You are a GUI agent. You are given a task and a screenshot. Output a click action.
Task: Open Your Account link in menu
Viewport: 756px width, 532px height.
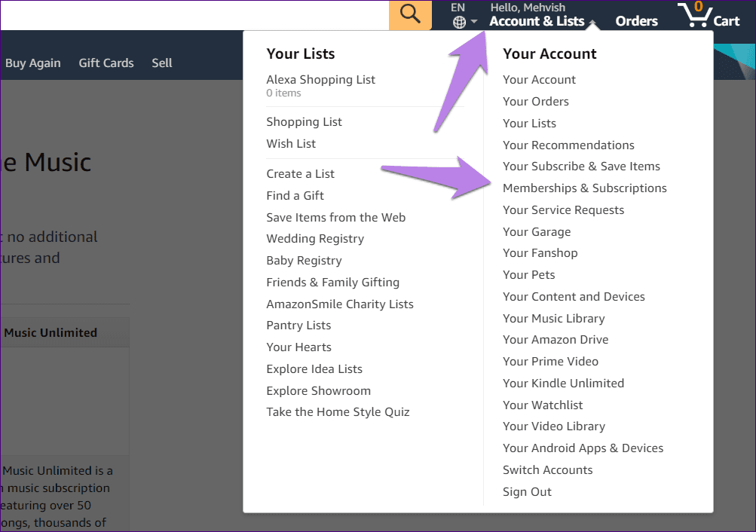click(x=539, y=80)
